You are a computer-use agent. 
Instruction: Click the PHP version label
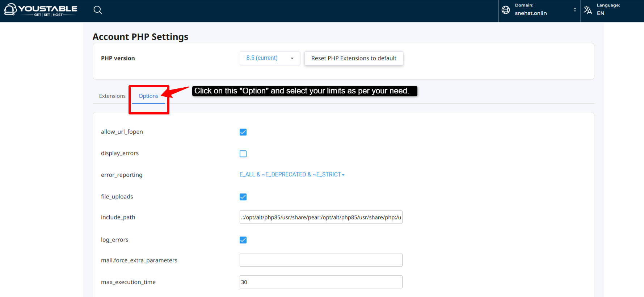coord(118,58)
